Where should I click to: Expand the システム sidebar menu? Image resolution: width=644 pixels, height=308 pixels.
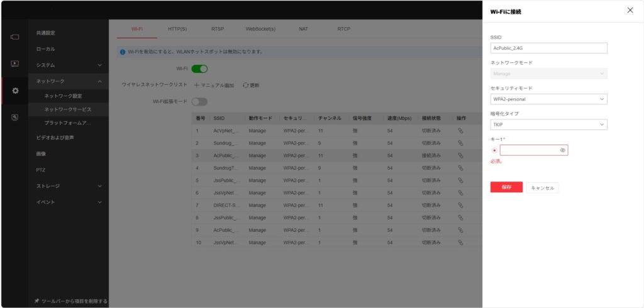68,65
